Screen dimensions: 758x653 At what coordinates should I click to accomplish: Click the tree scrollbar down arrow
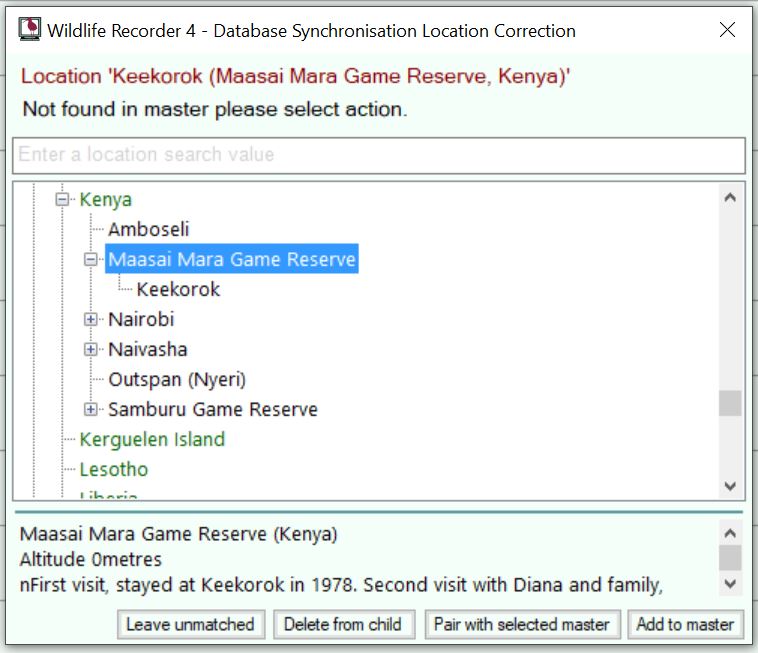click(730, 486)
